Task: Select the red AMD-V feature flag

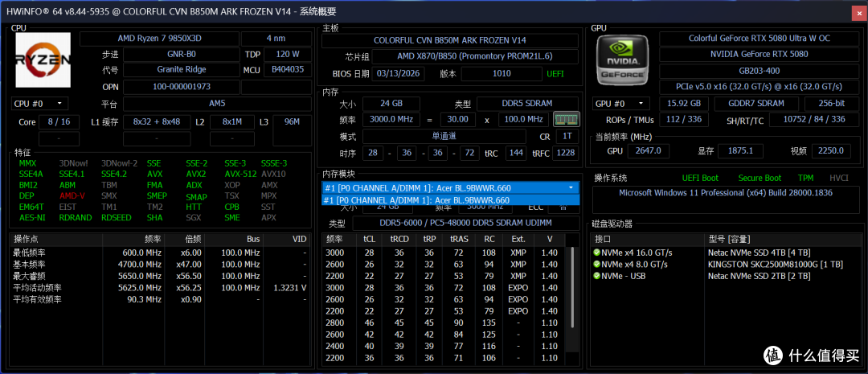Action: 72,195
